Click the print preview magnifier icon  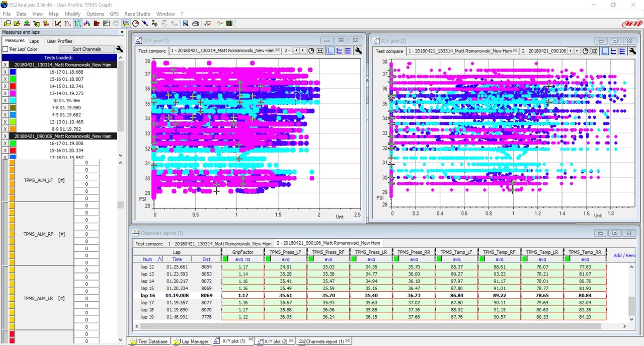pyautogui.click(x=186, y=24)
